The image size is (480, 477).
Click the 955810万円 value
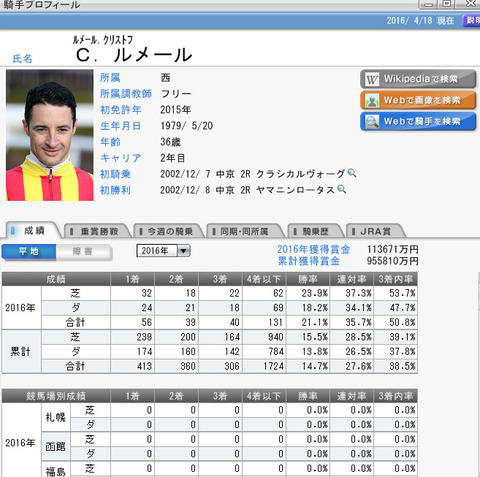(392, 261)
